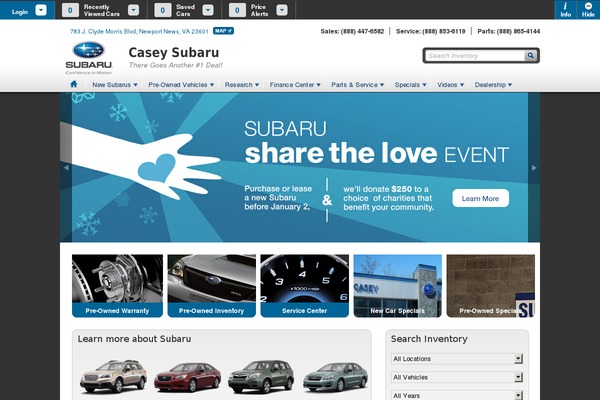This screenshot has height=400, width=600.
Task: Open the Finance Center menu
Action: point(295,85)
